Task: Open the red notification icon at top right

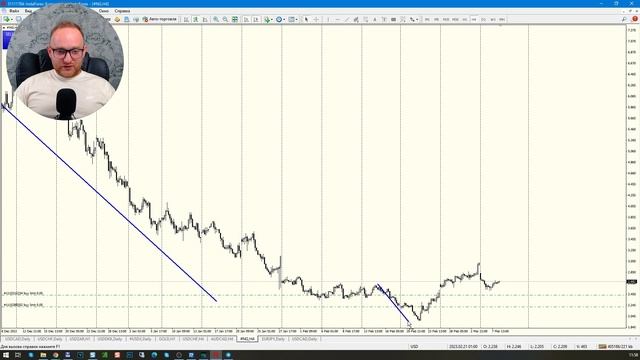Action: coord(635,19)
